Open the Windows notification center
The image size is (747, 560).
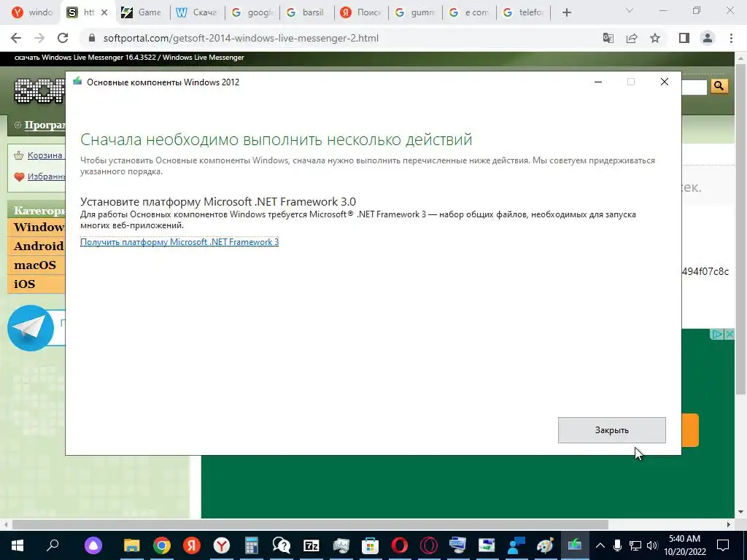click(723, 545)
